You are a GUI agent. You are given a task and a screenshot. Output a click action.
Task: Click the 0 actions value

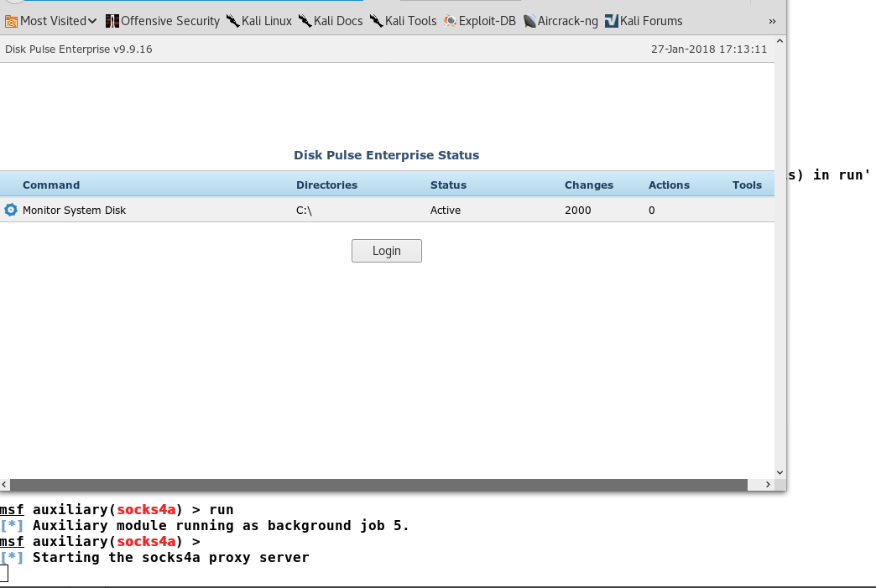[651, 211]
